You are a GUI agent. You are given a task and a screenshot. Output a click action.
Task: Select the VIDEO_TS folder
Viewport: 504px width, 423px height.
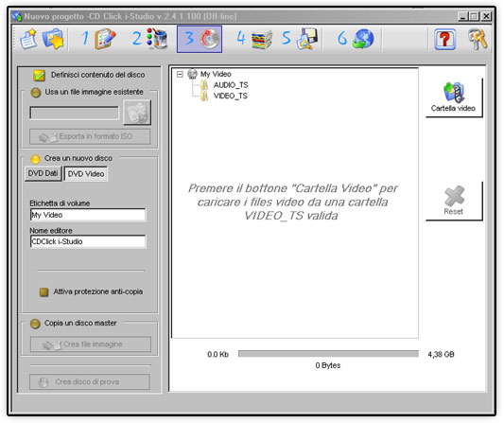224,96
